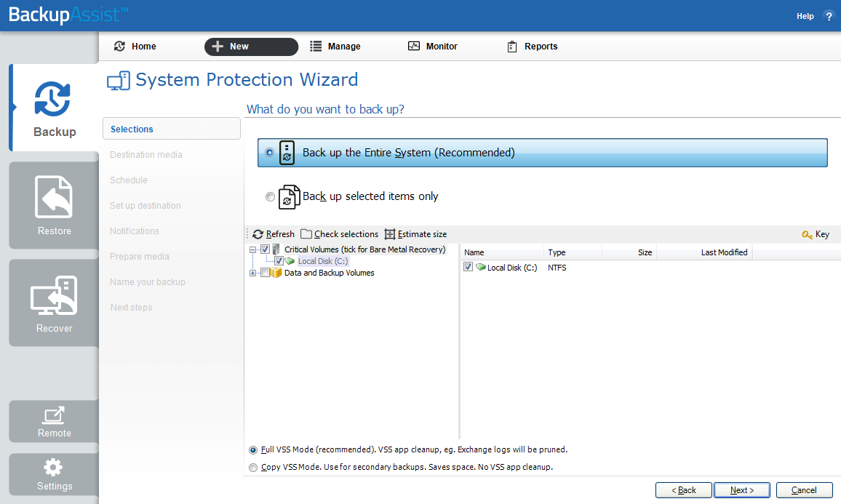The image size is (841, 504).
Task: Click the selected items documents icon
Action: pos(289,197)
